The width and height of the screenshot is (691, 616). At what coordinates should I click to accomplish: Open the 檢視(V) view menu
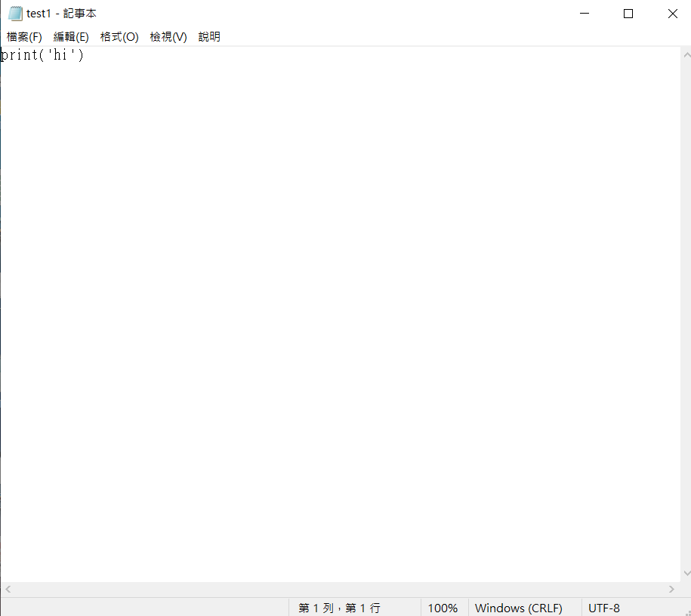pos(168,36)
